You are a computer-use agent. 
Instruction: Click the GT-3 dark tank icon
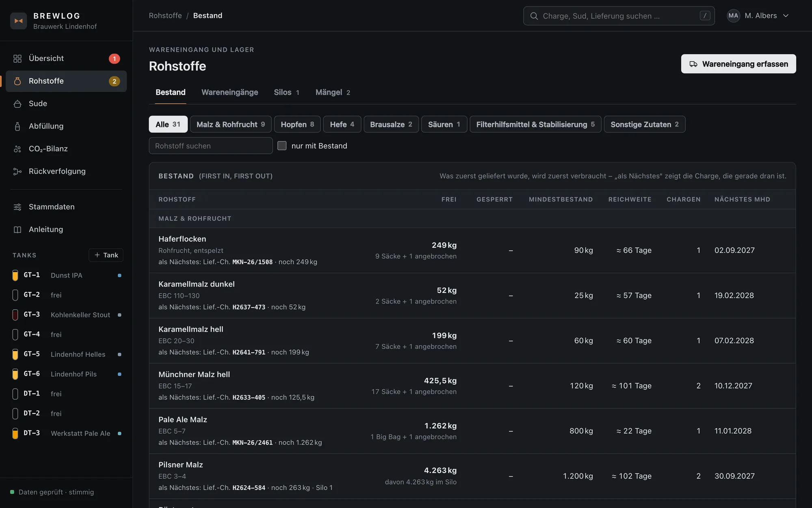(x=15, y=315)
